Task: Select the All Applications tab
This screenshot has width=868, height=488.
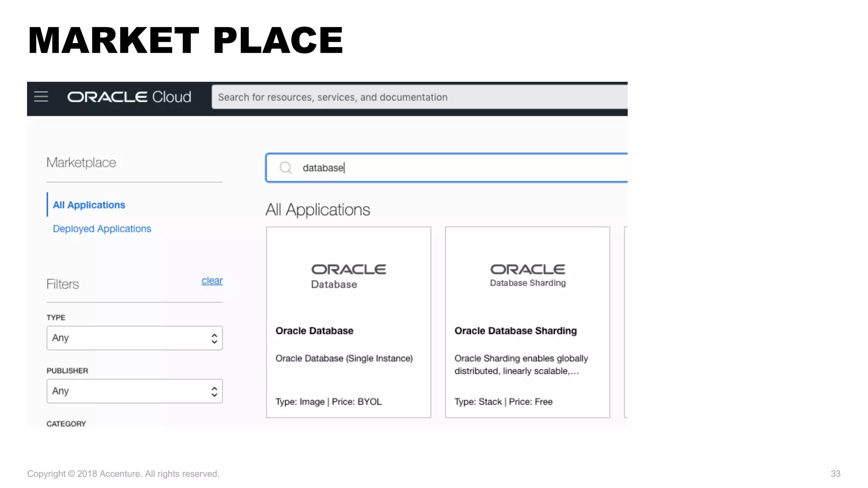Action: pyautogui.click(x=89, y=205)
